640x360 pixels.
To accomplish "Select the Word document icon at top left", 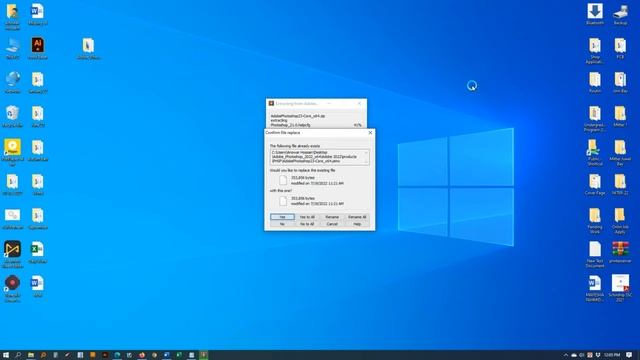I will [x=38, y=14].
